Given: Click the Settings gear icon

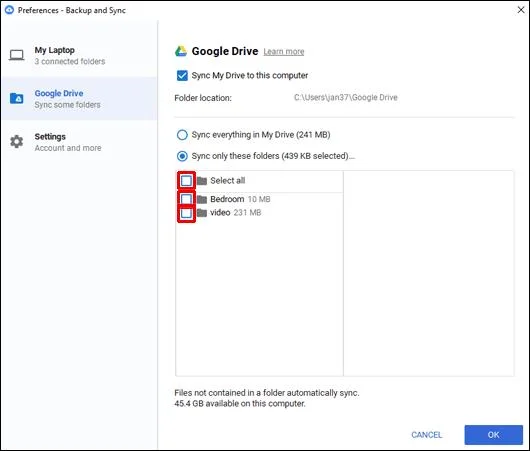Looking at the screenshot, I should 16,142.
